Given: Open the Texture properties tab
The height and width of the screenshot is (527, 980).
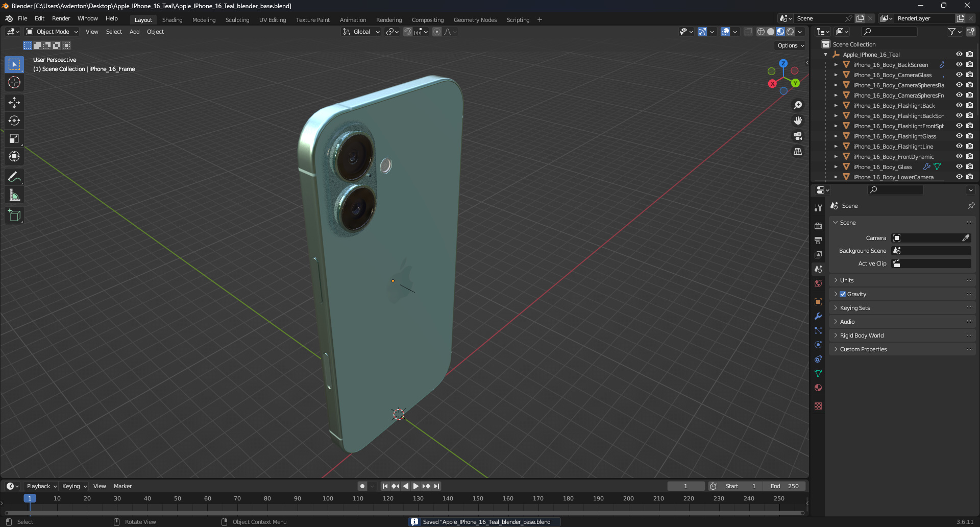Looking at the screenshot, I should point(818,406).
